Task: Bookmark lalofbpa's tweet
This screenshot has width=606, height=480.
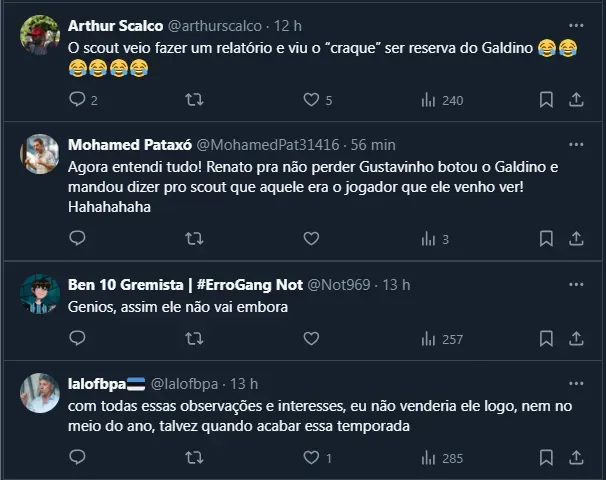Action: [x=546, y=458]
